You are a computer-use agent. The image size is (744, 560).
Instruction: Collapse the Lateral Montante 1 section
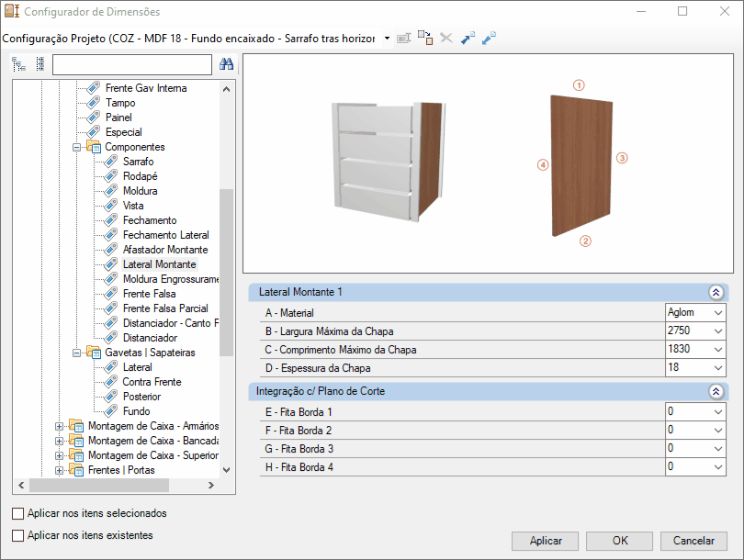click(x=716, y=292)
